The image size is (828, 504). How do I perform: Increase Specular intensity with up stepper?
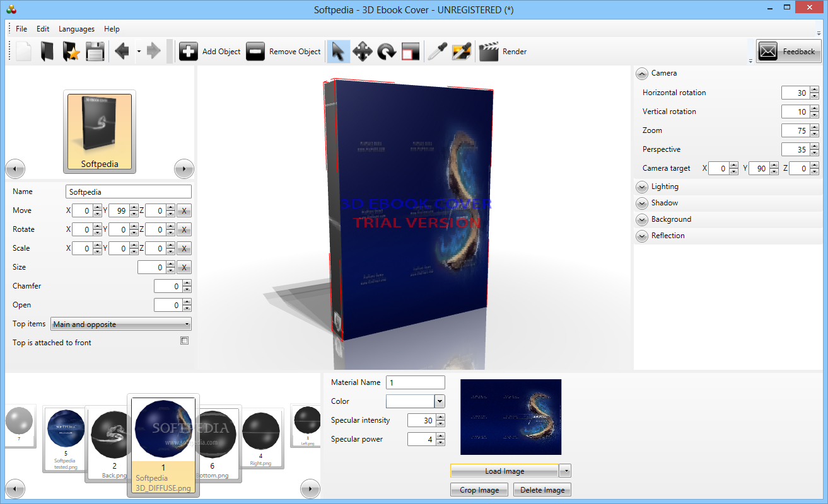441,417
